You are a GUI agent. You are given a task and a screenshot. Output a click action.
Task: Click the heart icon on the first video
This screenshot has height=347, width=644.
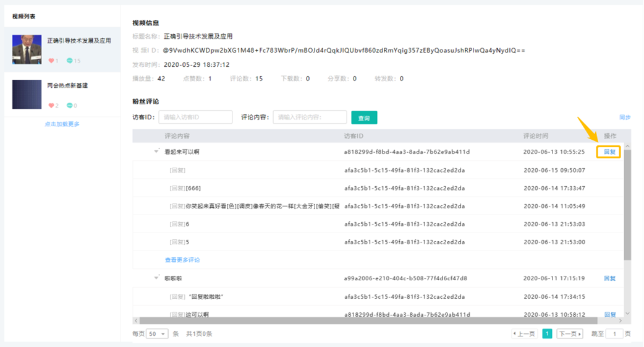pos(51,61)
